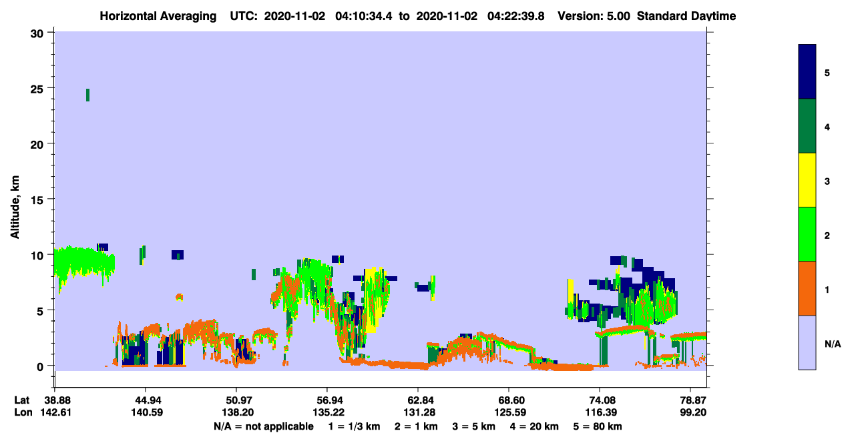Click the yellow colorbar segment labeled 3

807,180
